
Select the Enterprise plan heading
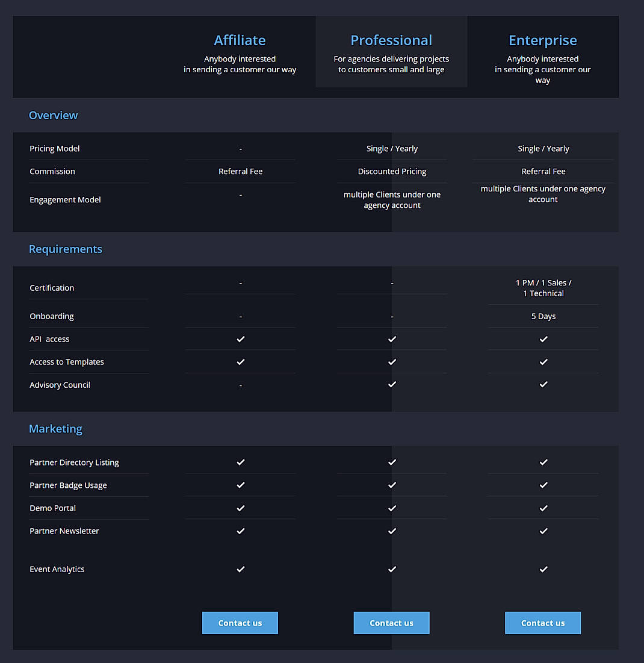pos(543,40)
